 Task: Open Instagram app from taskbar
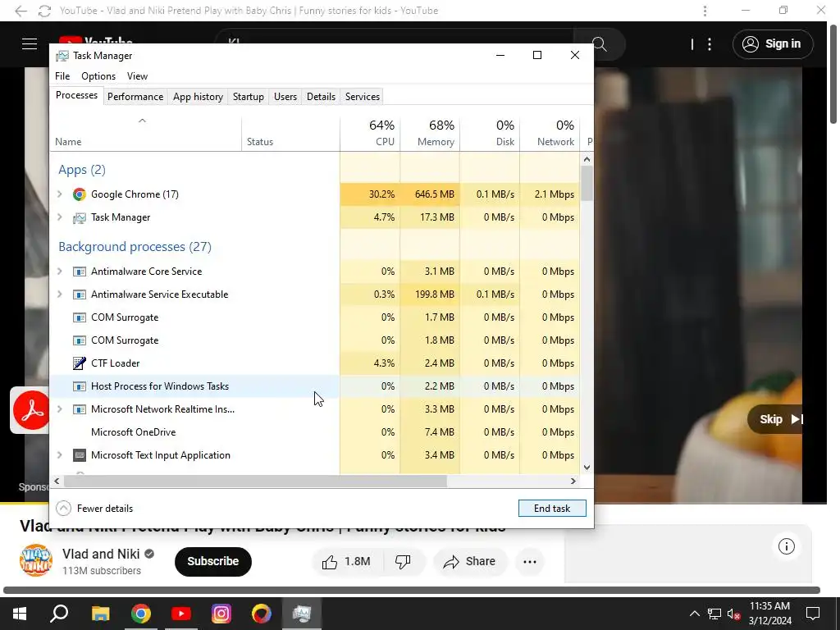[x=221, y=614]
